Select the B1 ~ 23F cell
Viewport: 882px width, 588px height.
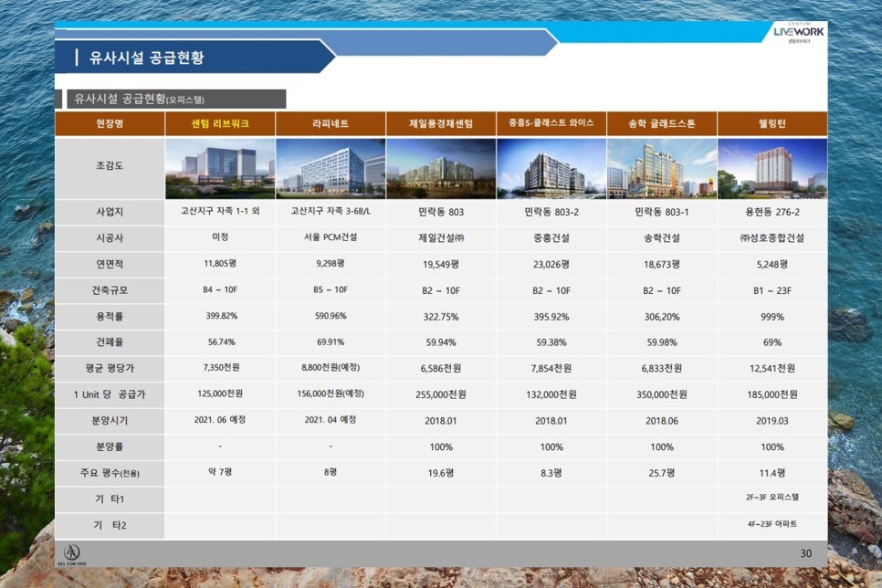click(772, 290)
